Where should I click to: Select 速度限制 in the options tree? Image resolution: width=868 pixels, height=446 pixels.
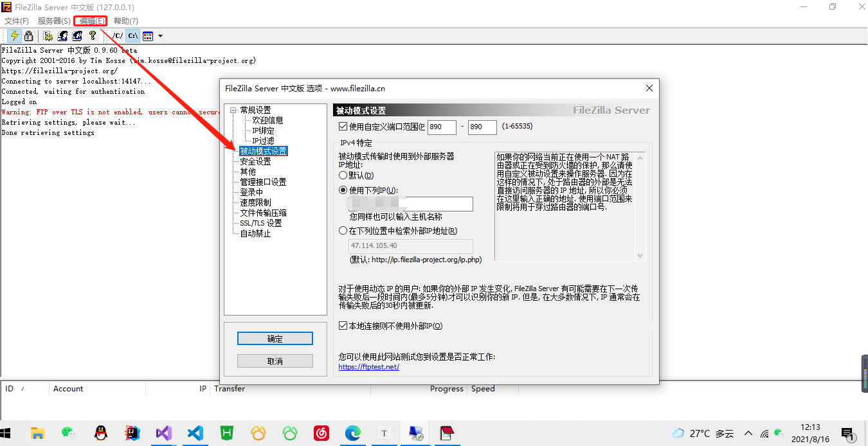click(x=255, y=202)
